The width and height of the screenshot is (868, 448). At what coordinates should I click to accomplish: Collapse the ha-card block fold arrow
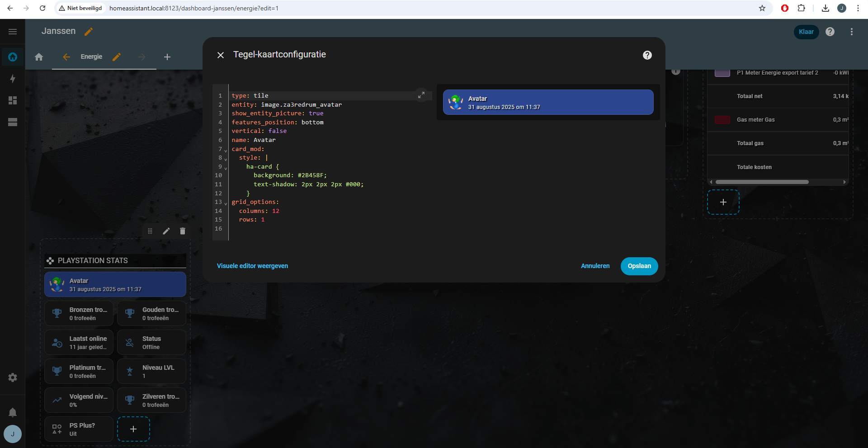pyautogui.click(x=226, y=168)
